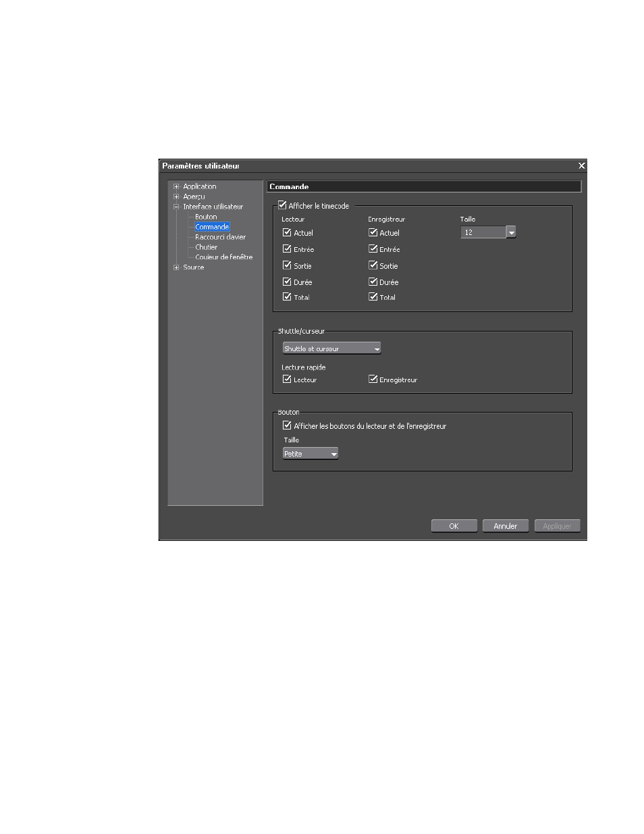
Task: Click the Appliquer button
Action: coord(558,526)
